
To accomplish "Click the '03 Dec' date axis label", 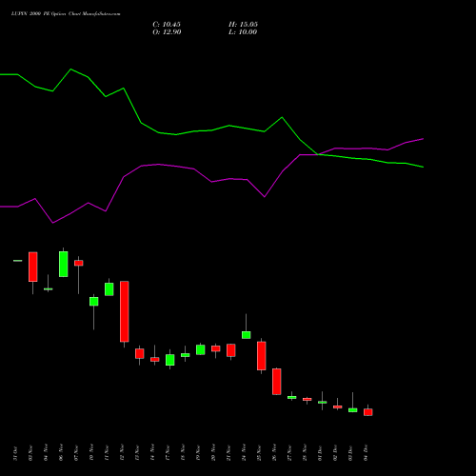I will [350, 453].
